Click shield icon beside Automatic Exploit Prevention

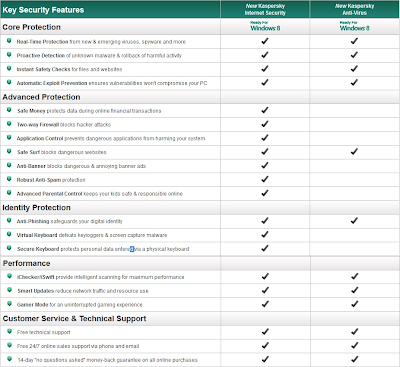point(9,82)
